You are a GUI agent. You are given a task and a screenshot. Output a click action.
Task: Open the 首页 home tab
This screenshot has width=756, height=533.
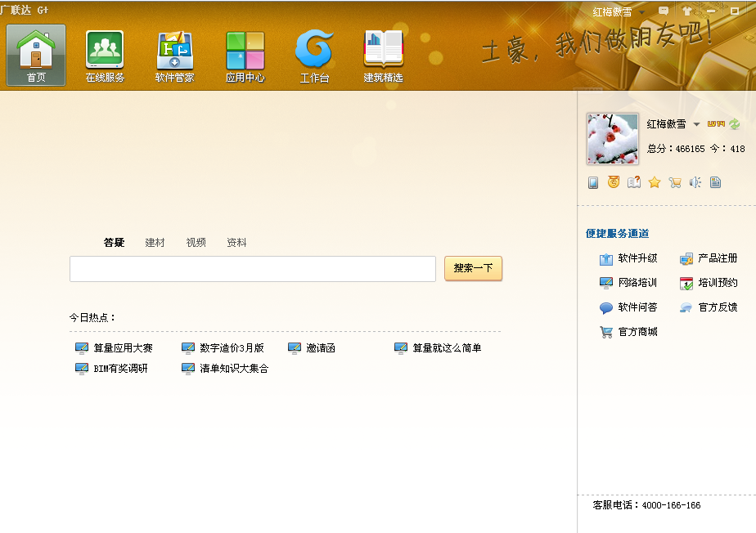[36, 55]
